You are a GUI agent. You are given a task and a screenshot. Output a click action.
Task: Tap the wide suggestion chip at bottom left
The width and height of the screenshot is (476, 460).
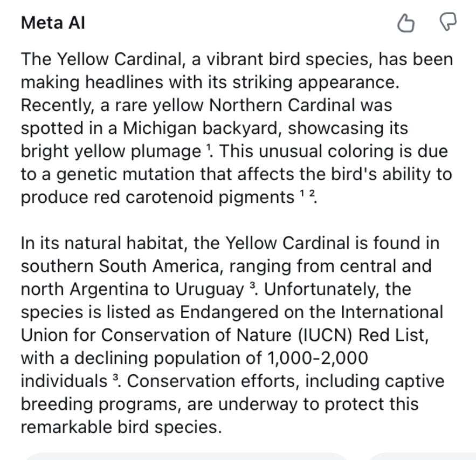point(185,456)
